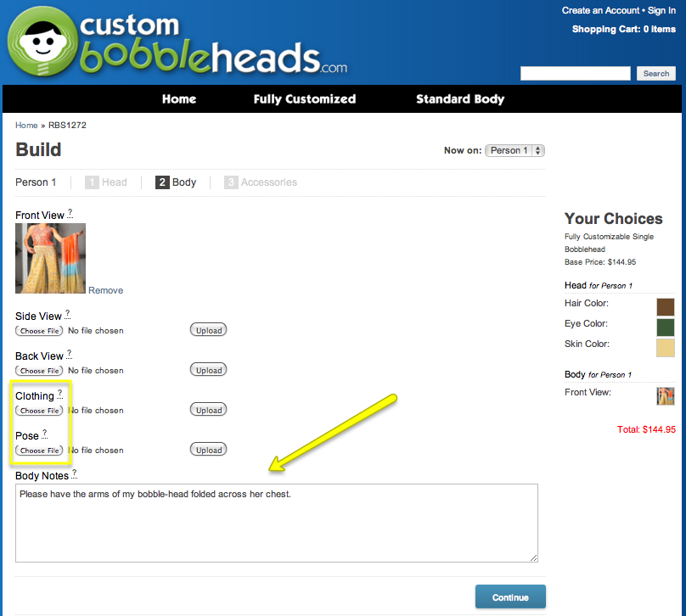
Task: Click the Custom Bobbleheads logo
Action: click(178, 42)
